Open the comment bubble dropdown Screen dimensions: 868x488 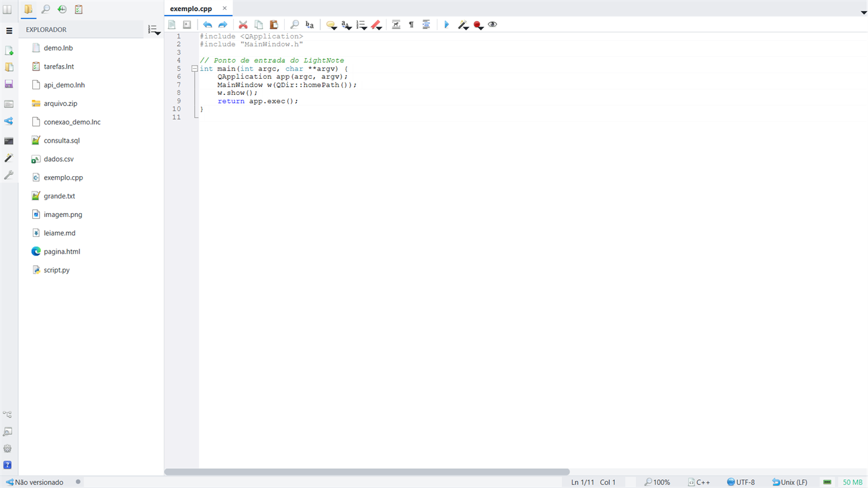pyautogui.click(x=331, y=25)
